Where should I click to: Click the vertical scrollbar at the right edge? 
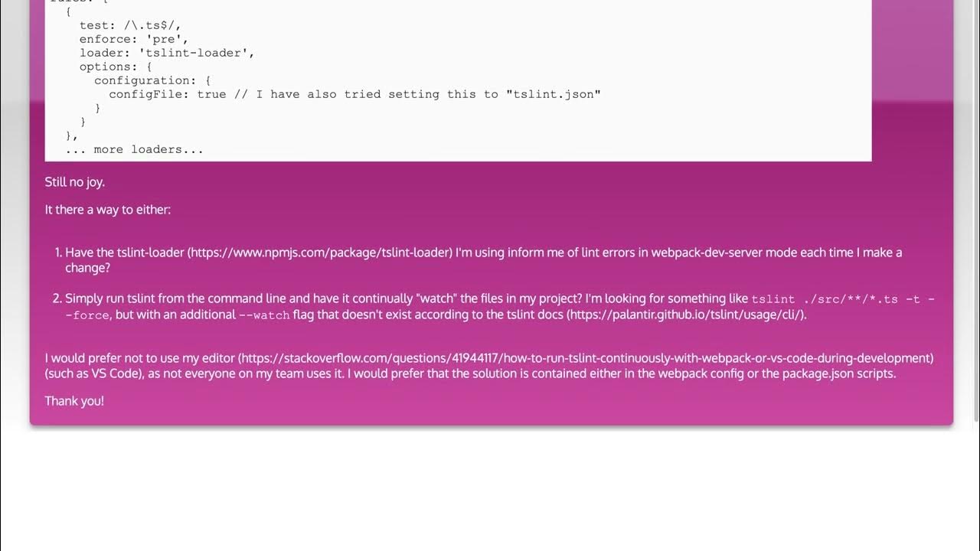tap(975, 230)
